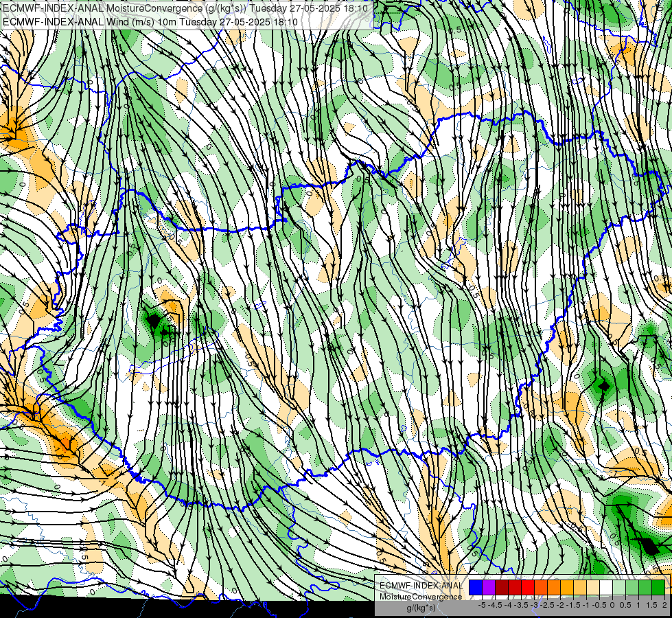Click the blue legend swatch below -5
This screenshot has width=672, height=618.
476,587
